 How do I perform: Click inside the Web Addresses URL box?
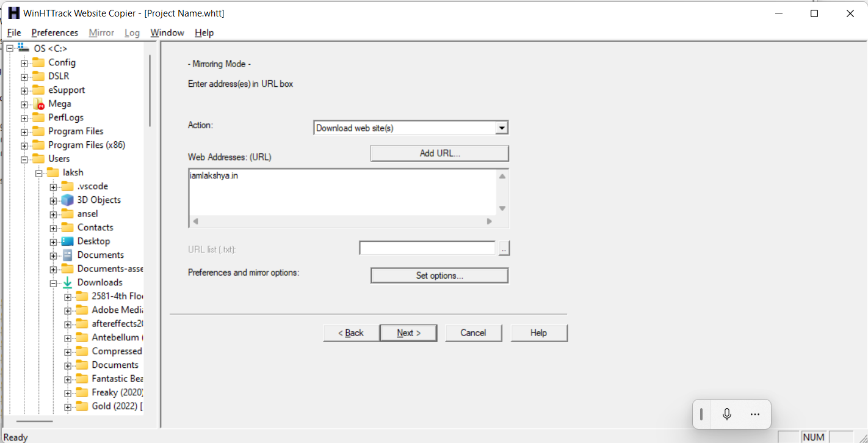[x=342, y=192]
